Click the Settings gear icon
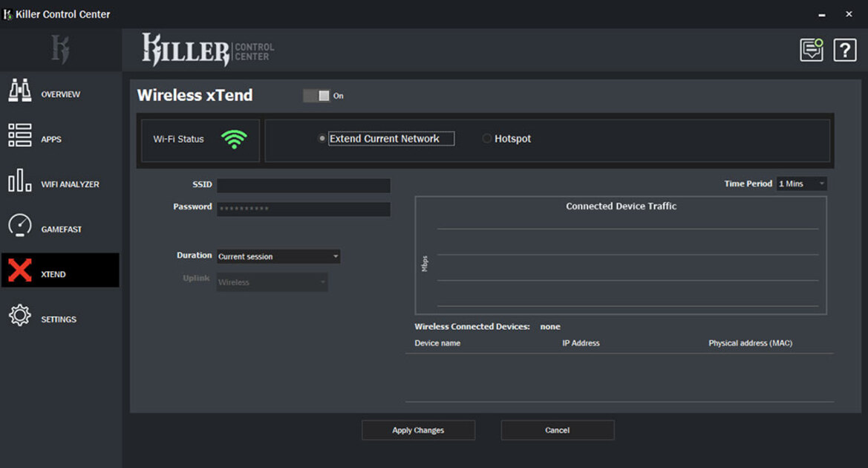This screenshot has width=868, height=468. (20, 315)
